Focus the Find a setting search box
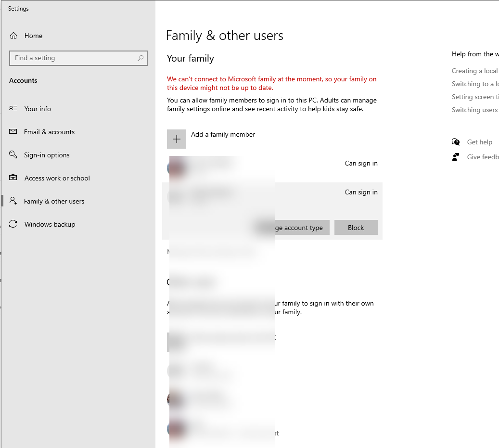The height and width of the screenshot is (448, 499). coord(78,58)
